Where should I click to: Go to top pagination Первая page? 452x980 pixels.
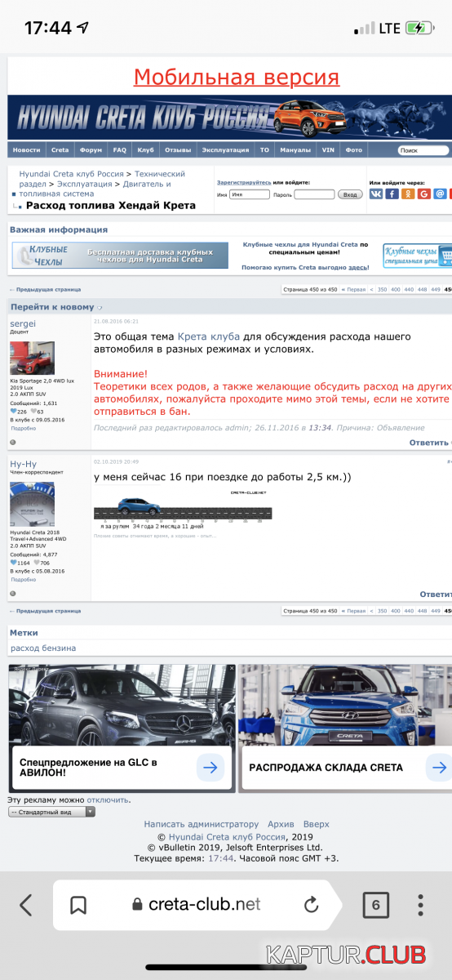pyautogui.click(x=353, y=289)
